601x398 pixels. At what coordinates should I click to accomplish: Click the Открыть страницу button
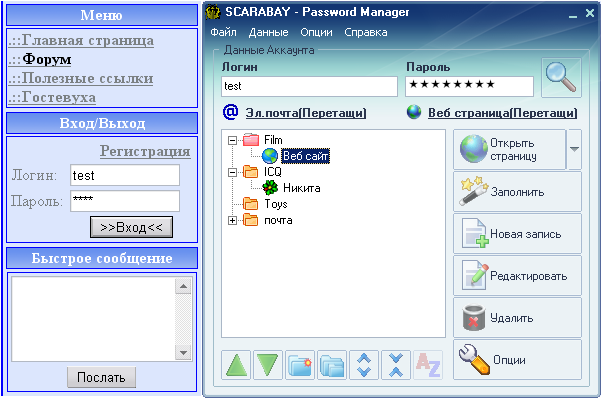point(509,149)
